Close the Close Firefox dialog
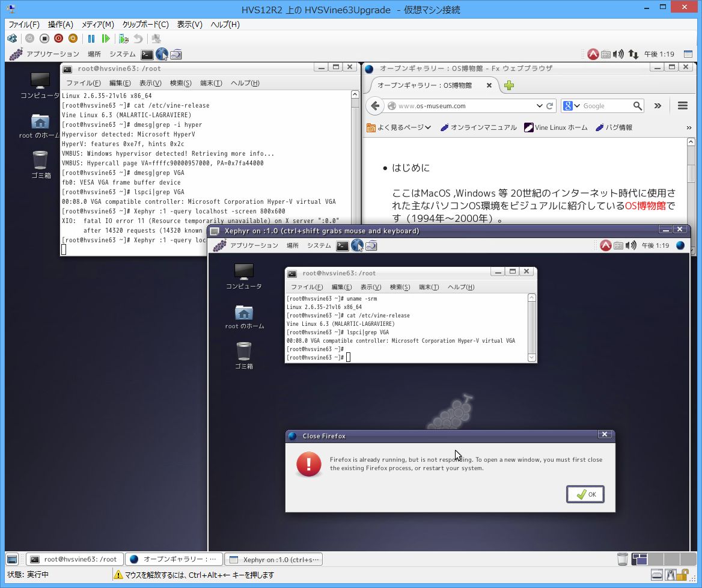The image size is (702, 588). pos(605,435)
